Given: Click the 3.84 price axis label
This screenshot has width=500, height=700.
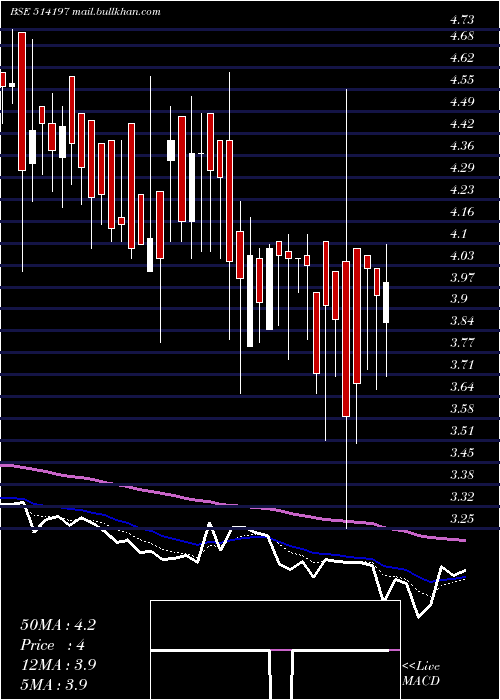Looking at the screenshot, I should (x=462, y=321).
